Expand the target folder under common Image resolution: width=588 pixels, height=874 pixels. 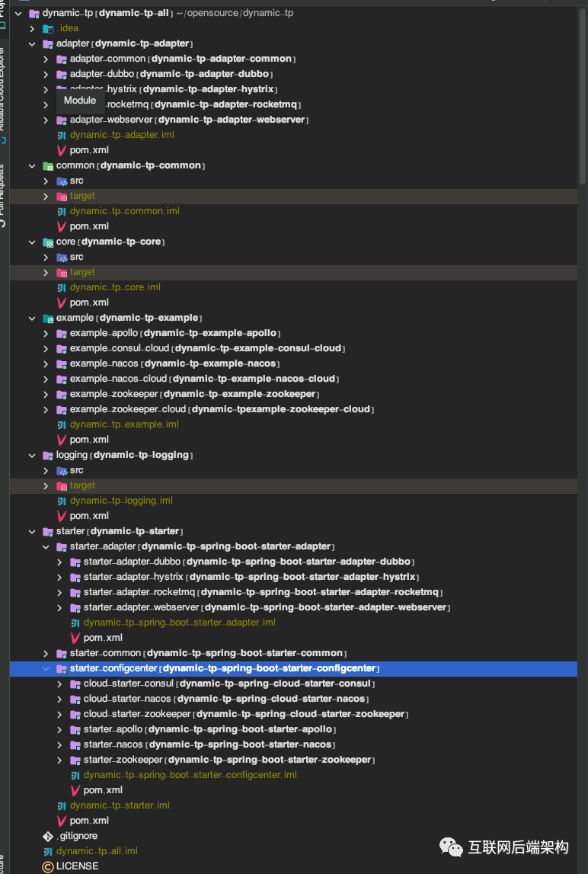click(x=46, y=196)
